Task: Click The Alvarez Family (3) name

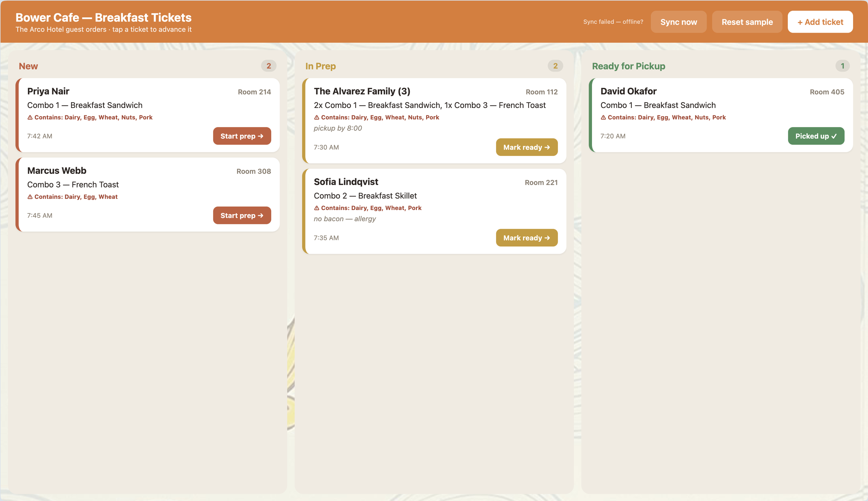Action: (x=362, y=91)
